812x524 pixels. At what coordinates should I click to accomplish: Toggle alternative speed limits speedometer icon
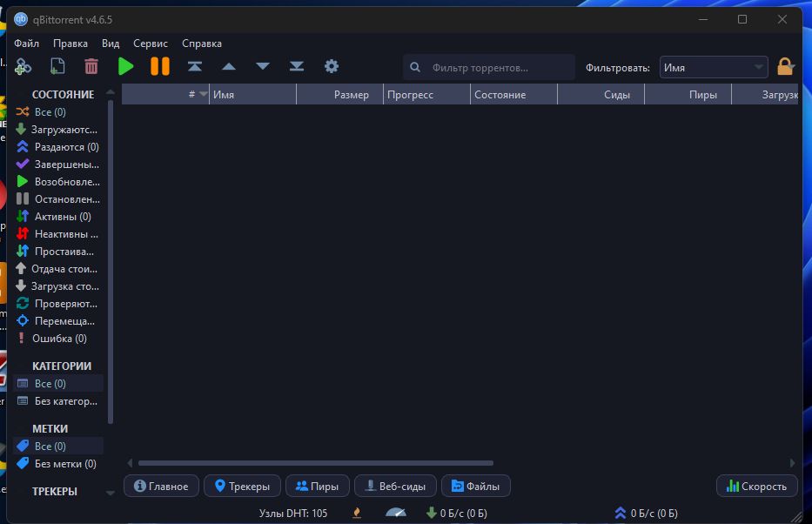pos(396,513)
